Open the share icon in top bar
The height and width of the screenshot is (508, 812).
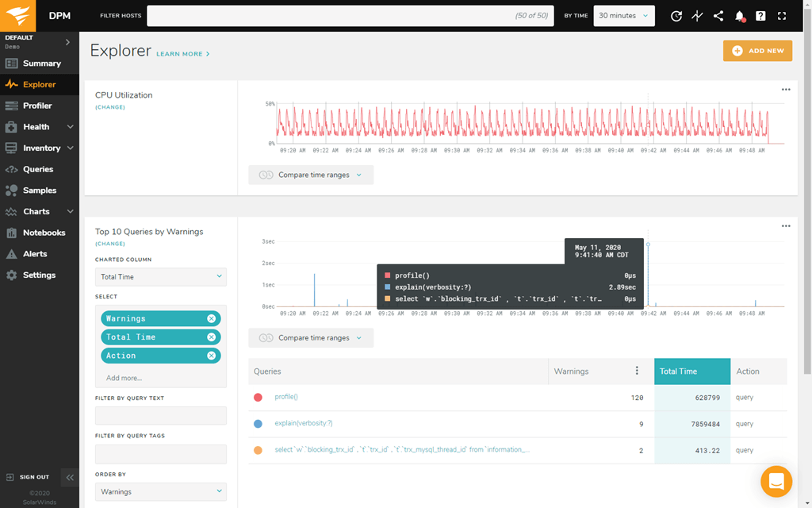click(718, 15)
